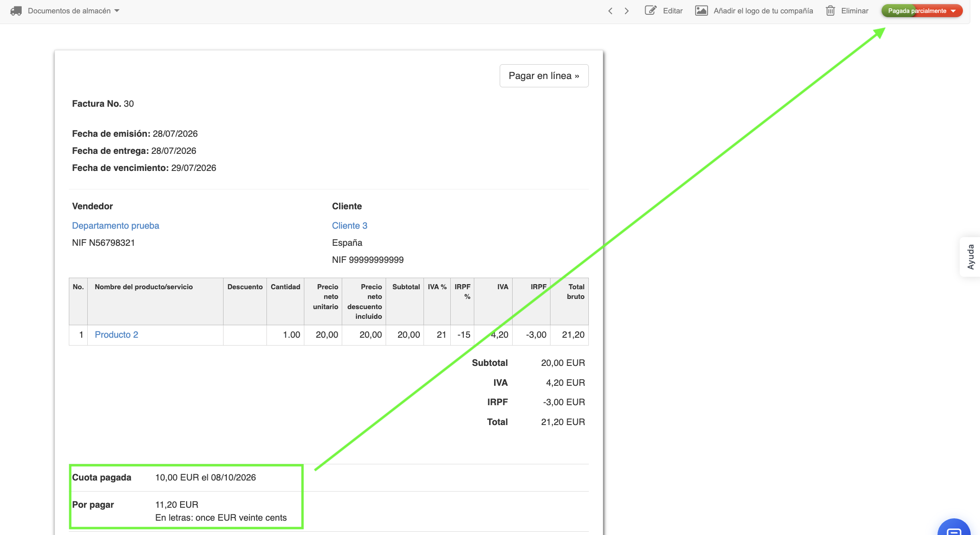
Task: Click Fecha de emisión 28/07/2026 text
Action: tap(135, 134)
